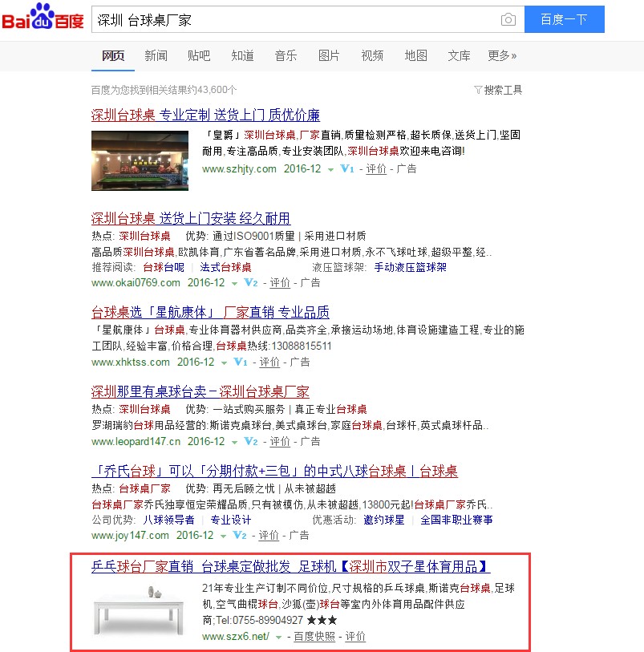644x652 pixels.
Task: Click the www.joy147.com URL
Action: (130, 536)
